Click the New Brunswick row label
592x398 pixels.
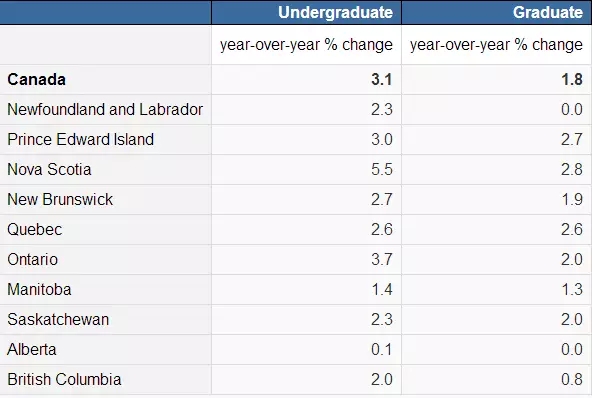tap(60, 199)
